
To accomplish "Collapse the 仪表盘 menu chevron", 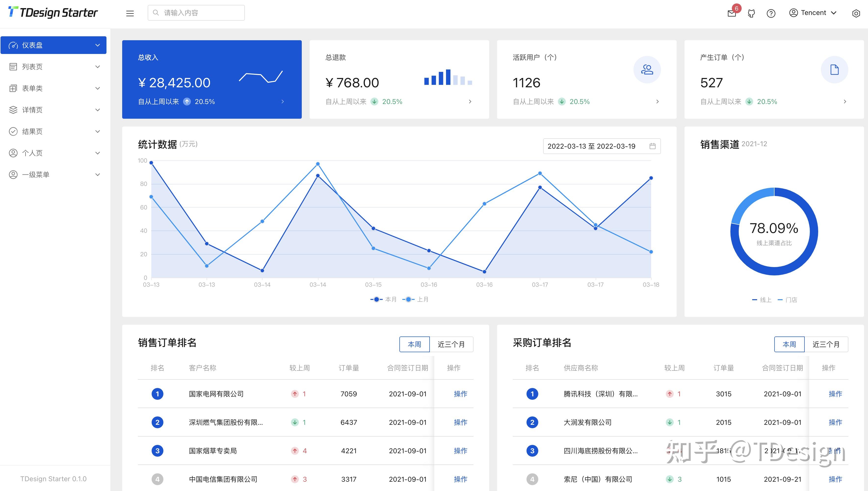I will click(x=97, y=45).
